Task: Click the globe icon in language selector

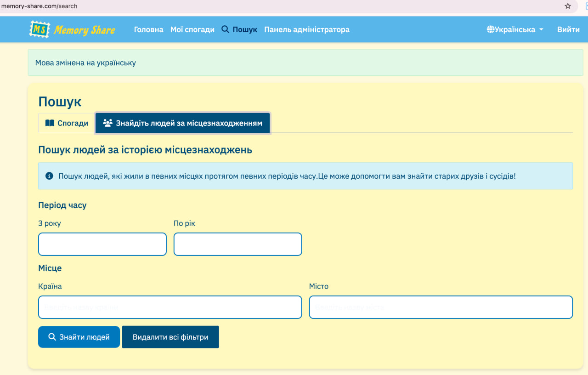Action: 491,29
